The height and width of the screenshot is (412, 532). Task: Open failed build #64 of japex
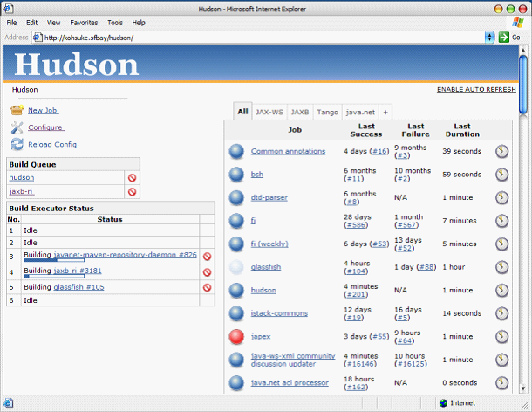[x=404, y=340]
